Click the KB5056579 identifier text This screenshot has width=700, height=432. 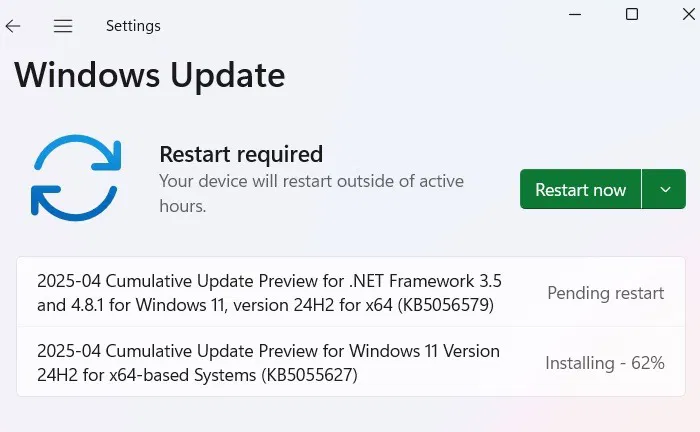[x=446, y=305]
